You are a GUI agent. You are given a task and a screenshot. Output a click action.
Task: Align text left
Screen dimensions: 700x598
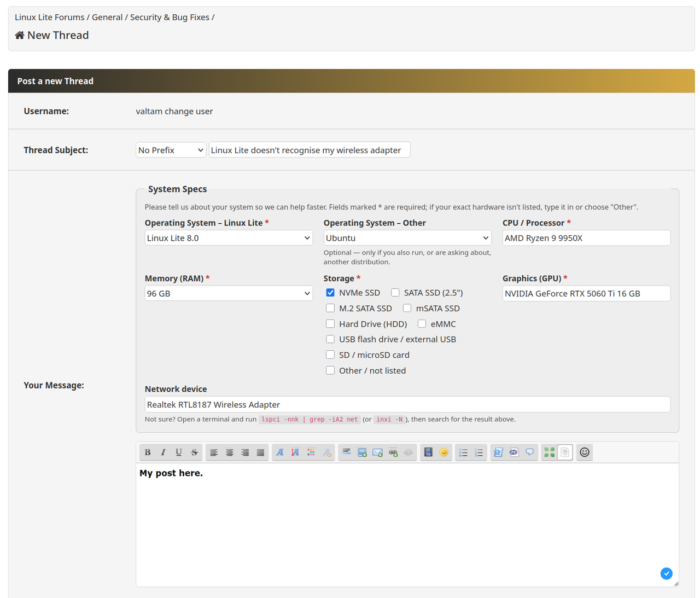(x=214, y=452)
